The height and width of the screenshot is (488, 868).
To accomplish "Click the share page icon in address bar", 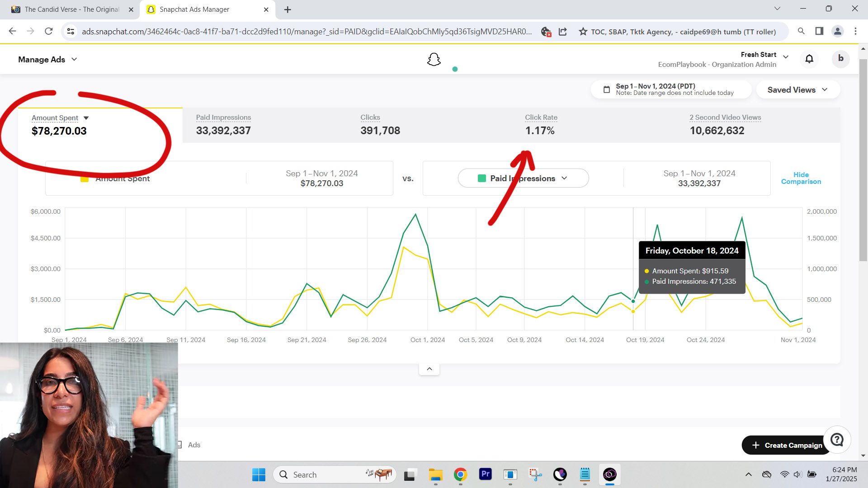I will 563,32.
